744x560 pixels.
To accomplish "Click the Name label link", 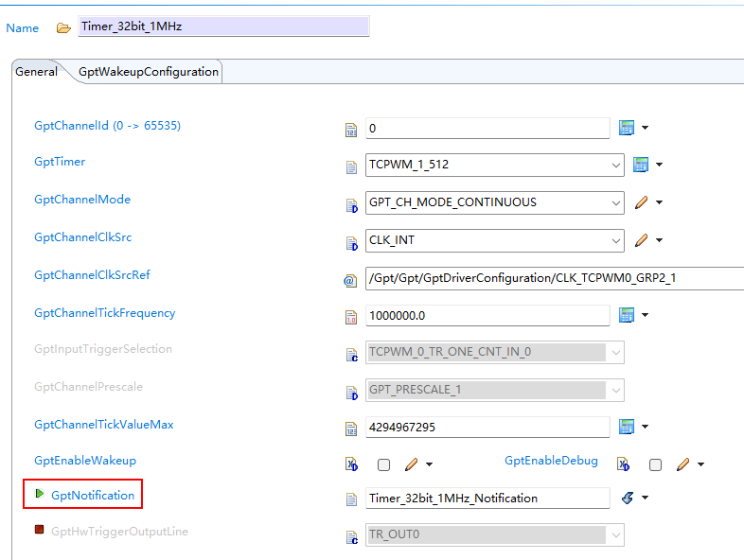I will 23,28.
